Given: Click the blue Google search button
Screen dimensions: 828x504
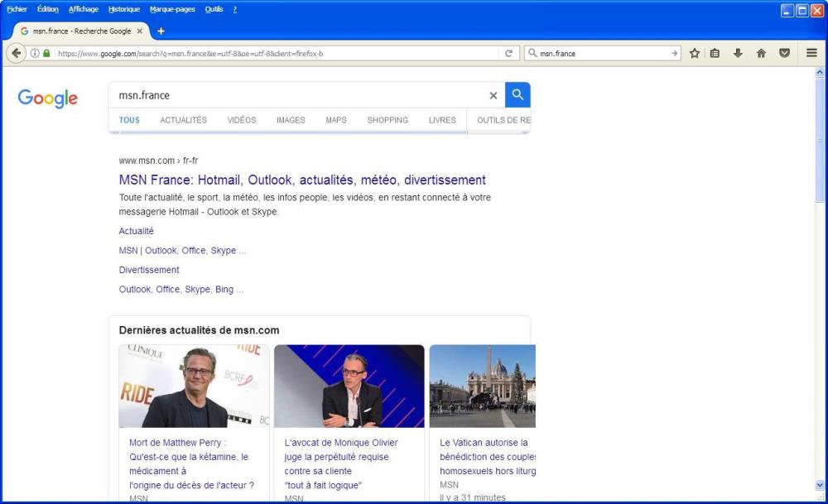Looking at the screenshot, I should [x=517, y=95].
